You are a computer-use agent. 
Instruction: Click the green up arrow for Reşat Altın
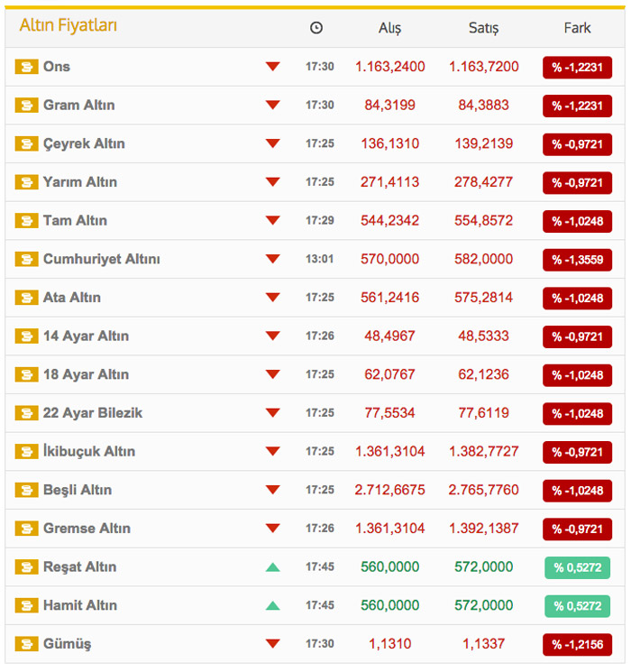pos(273,567)
